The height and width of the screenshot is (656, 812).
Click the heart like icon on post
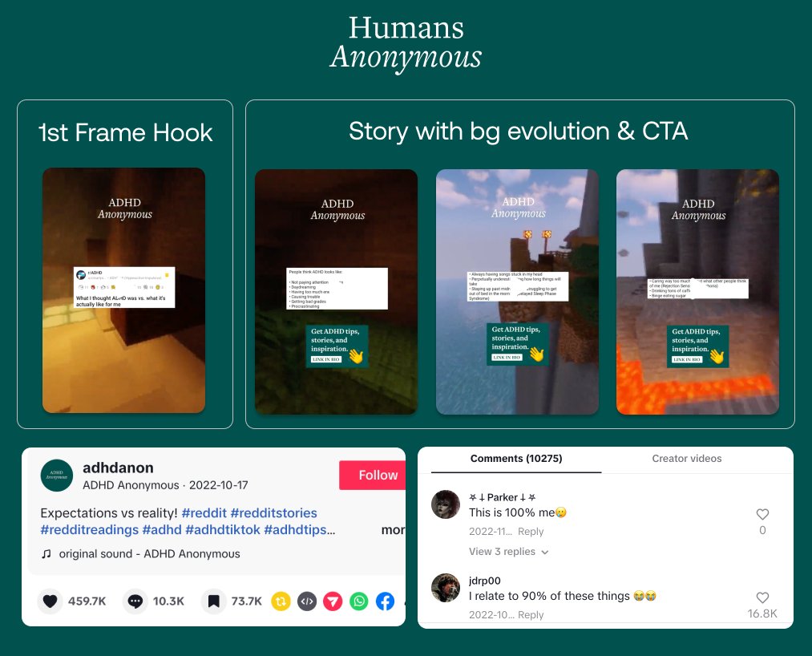tap(50, 601)
